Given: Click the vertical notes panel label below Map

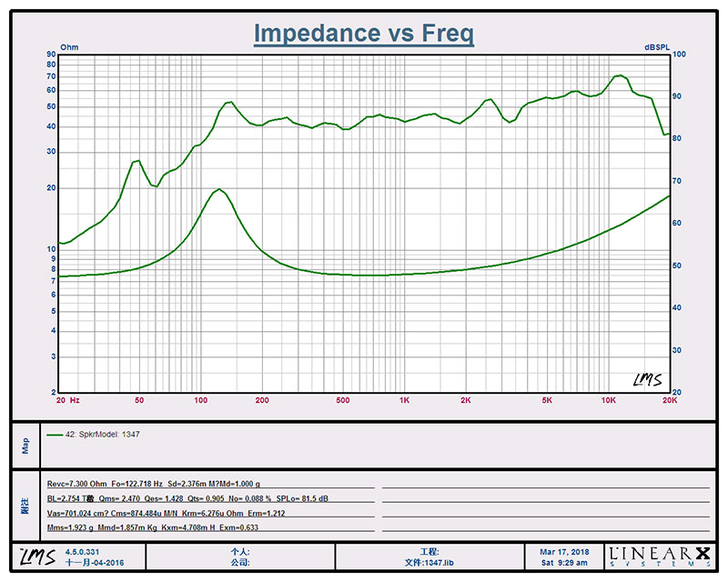Looking at the screenshot, I should 26,505.
